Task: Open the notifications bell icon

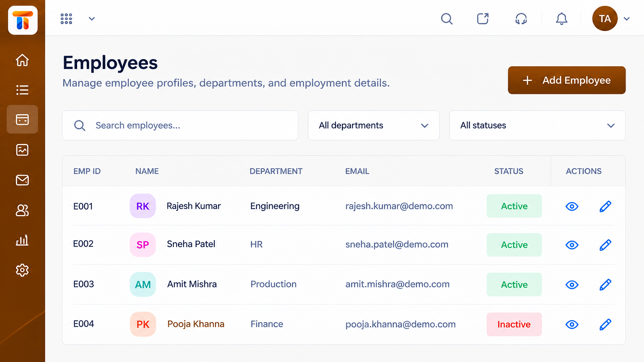Action: tap(562, 19)
